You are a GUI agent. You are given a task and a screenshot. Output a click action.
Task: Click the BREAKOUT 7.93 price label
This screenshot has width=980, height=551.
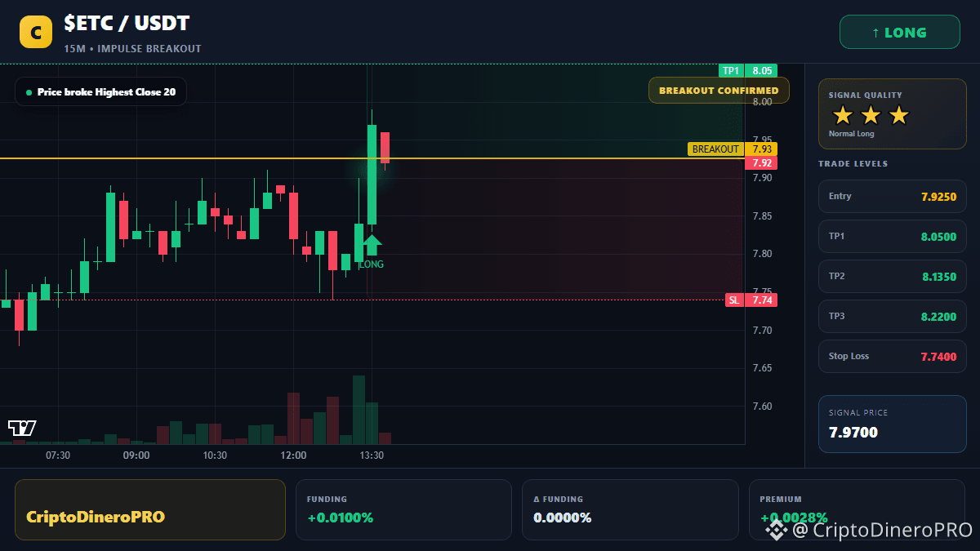pos(733,149)
